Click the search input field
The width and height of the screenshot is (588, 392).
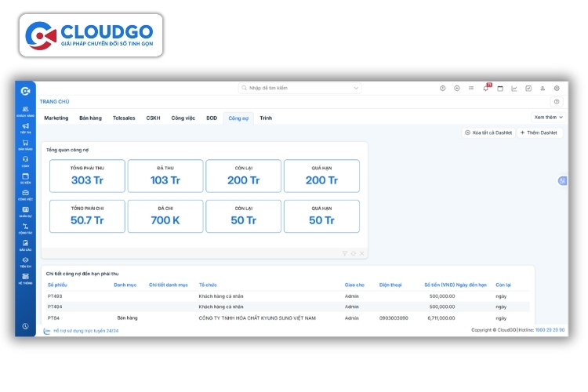[x=298, y=89]
